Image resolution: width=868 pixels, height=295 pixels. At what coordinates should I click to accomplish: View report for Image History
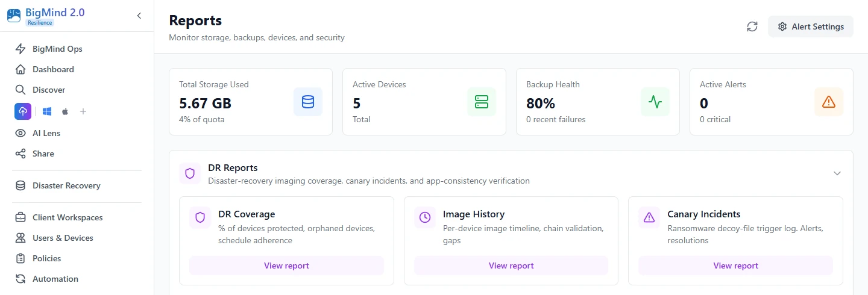[x=511, y=265]
